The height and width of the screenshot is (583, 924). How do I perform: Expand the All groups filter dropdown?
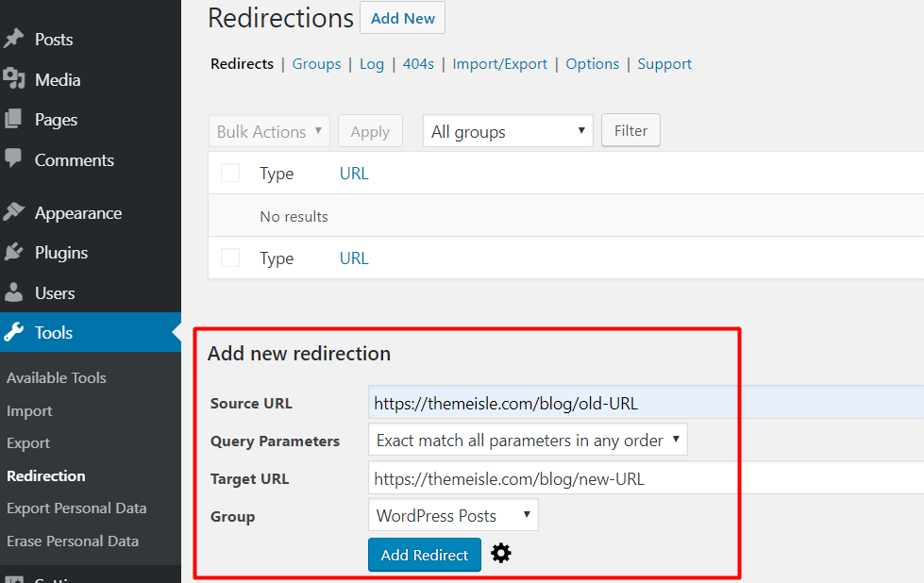(507, 130)
